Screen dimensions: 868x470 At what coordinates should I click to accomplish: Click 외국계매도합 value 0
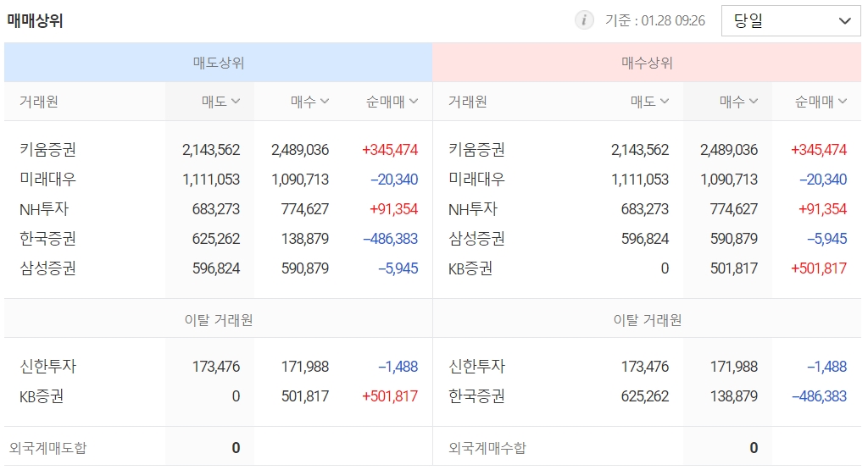236,448
